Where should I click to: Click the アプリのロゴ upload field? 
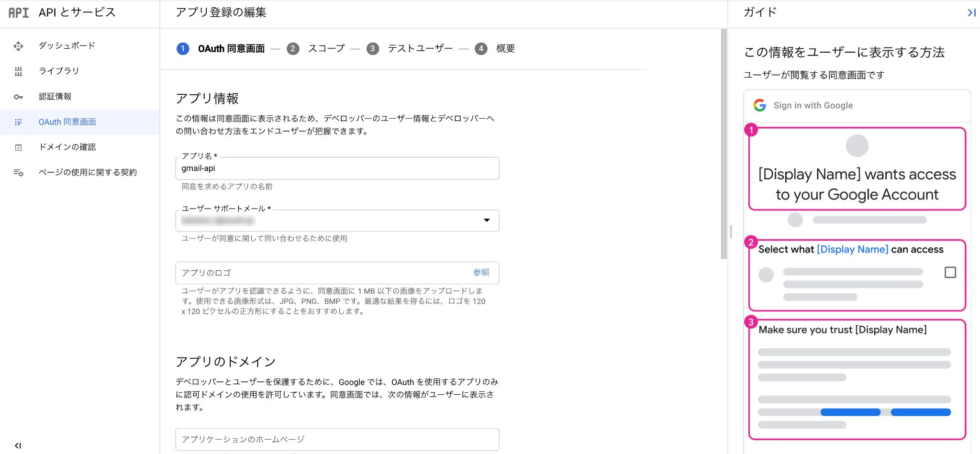pyautogui.click(x=337, y=273)
